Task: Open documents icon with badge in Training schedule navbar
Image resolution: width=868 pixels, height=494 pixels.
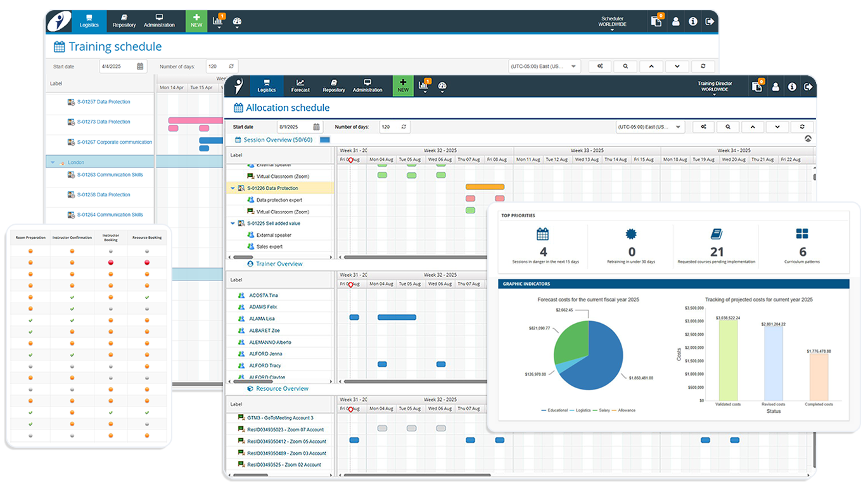Action: tap(657, 22)
